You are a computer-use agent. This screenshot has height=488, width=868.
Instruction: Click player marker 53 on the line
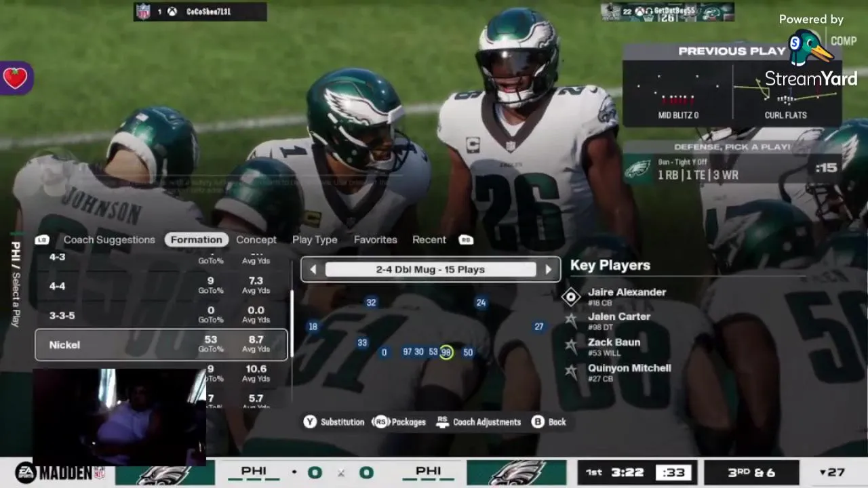(433, 352)
